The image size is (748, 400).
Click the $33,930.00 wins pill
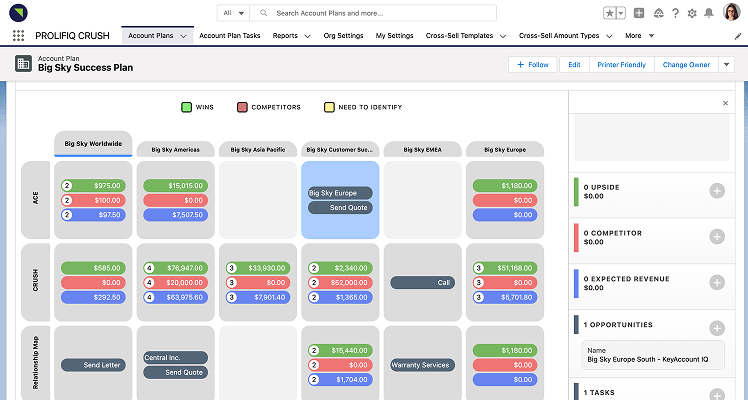[x=258, y=268]
